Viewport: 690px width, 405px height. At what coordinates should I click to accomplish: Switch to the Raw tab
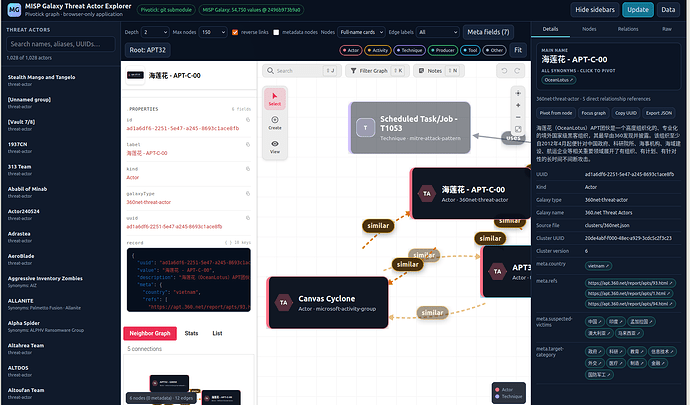click(x=667, y=29)
